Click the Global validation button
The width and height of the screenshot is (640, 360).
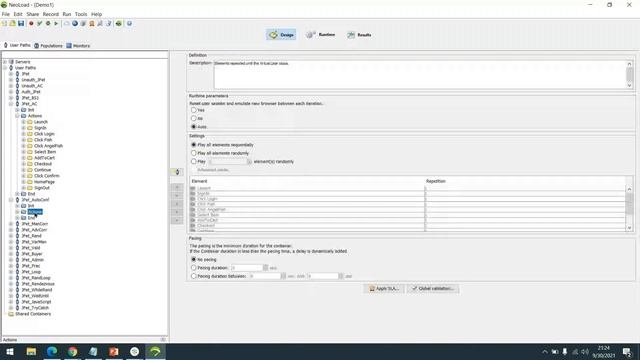pyautogui.click(x=433, y=289)
